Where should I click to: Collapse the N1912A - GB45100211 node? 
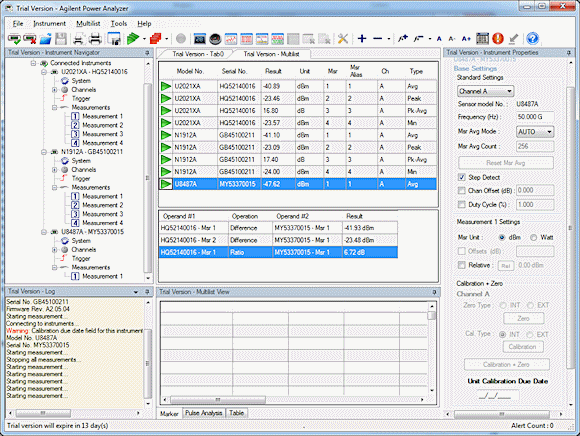point(44,152)
